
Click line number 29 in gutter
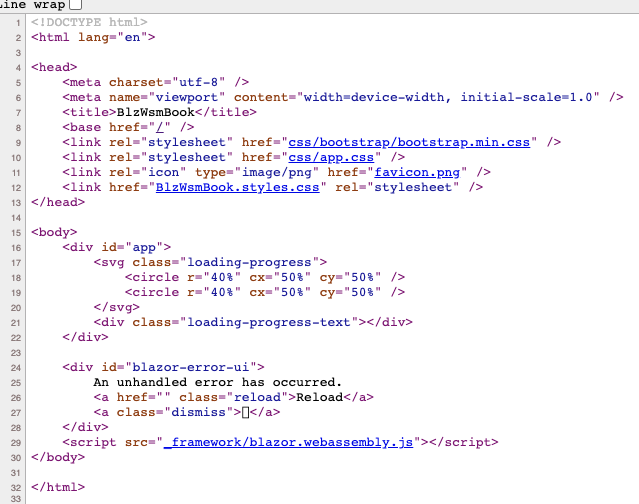[x=16, y=443]
